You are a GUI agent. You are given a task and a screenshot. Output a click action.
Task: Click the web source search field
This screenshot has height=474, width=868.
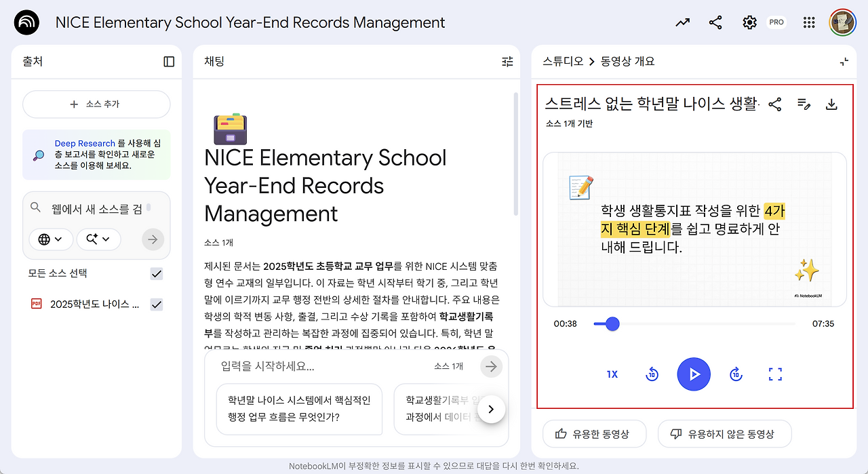[x=96, y=208]
